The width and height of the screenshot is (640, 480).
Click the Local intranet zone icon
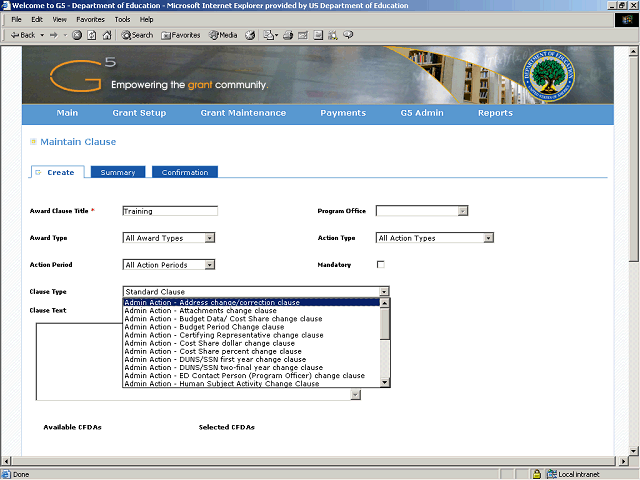pyautogui.click(x=551, y=474)
